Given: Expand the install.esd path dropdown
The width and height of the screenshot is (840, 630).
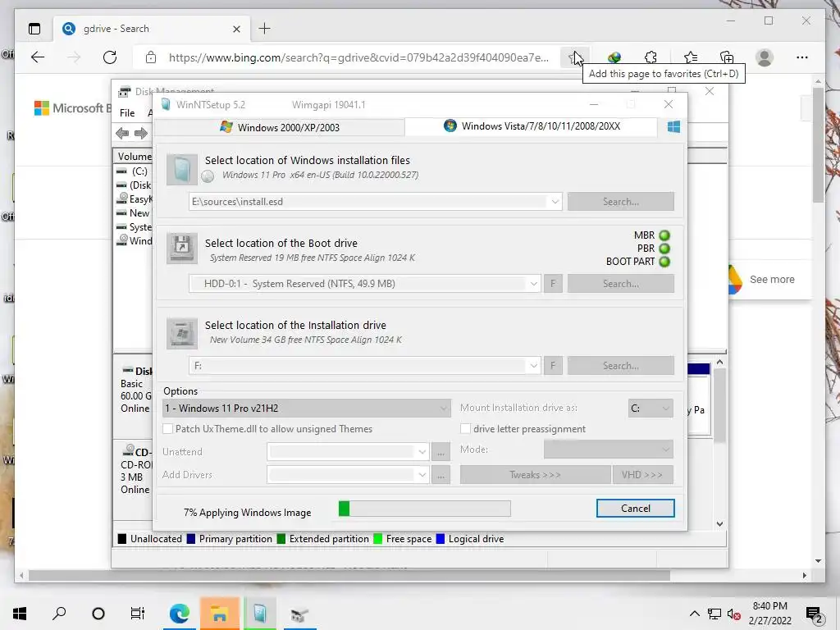Looking at the screenshot, I should [x=555, y=202].
